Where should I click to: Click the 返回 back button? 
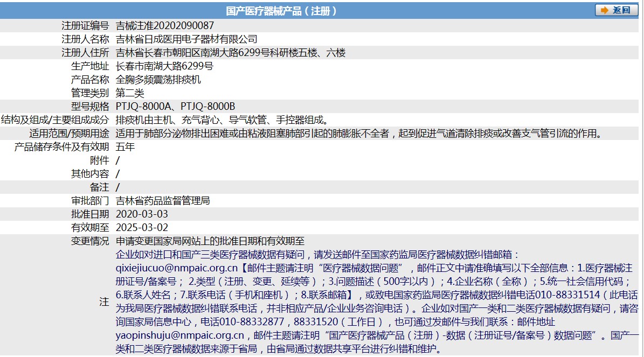pos(617,10)
